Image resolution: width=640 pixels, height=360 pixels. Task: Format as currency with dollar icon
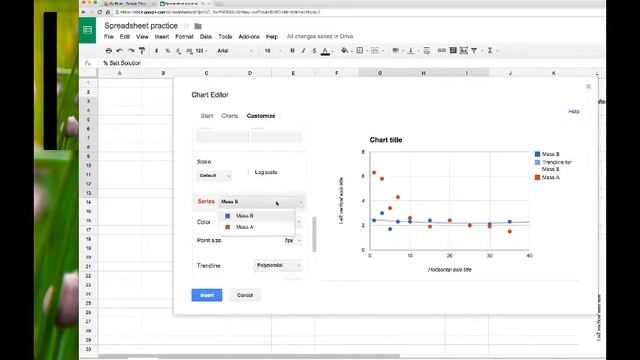click(x=156, y=51)
